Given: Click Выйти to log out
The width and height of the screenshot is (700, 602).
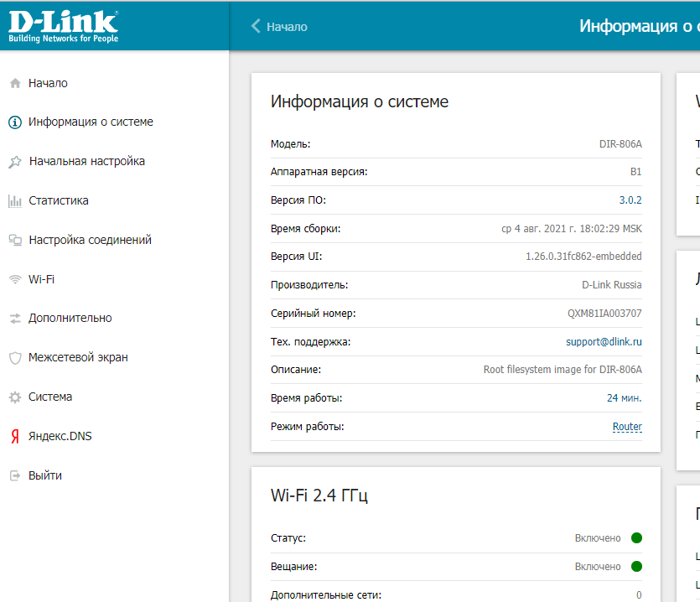Looking at the screenshot, I should [45, 475].
